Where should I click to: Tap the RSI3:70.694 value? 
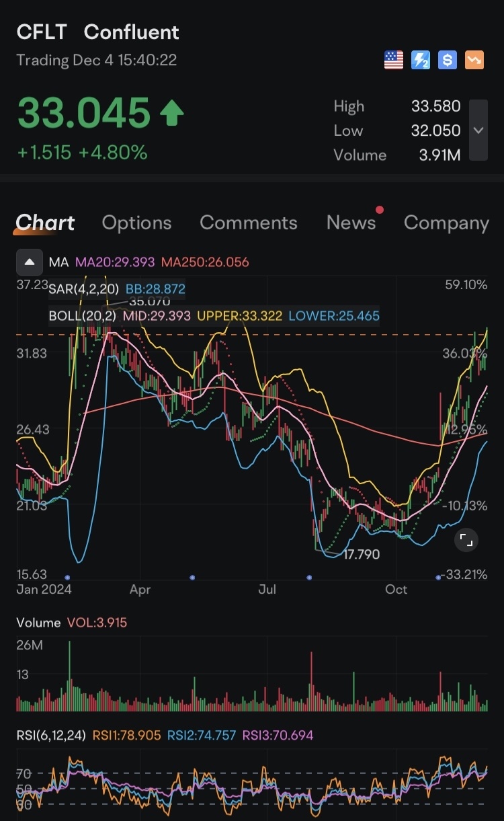pyautogui.click(x=278, y=736)
